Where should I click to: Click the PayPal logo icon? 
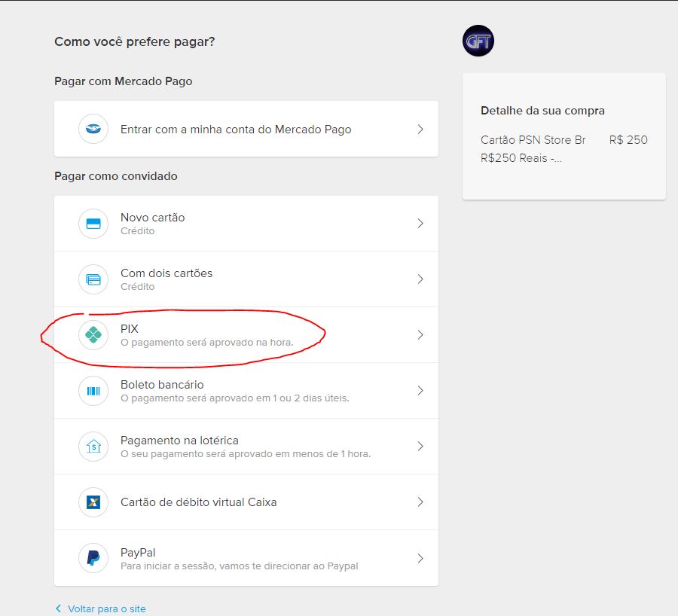[93, 558]
